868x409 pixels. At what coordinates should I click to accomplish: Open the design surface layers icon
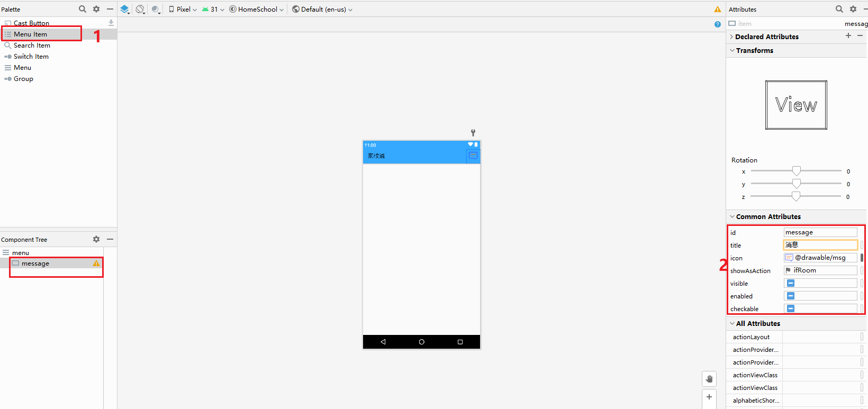(x=125, y=9)
